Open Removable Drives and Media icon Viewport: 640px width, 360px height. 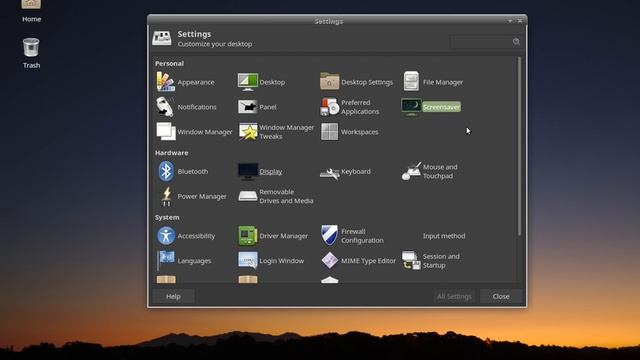[248, 196]
